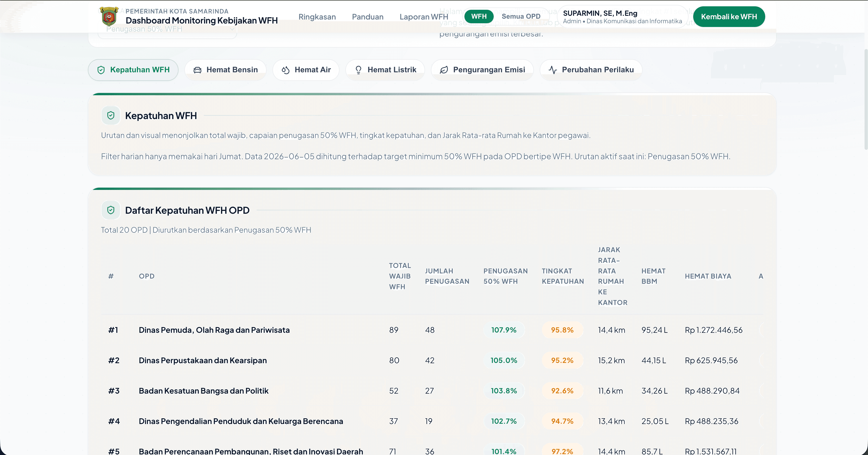Click the OPD column header
868x455 pixels.
tap(147, 276)
